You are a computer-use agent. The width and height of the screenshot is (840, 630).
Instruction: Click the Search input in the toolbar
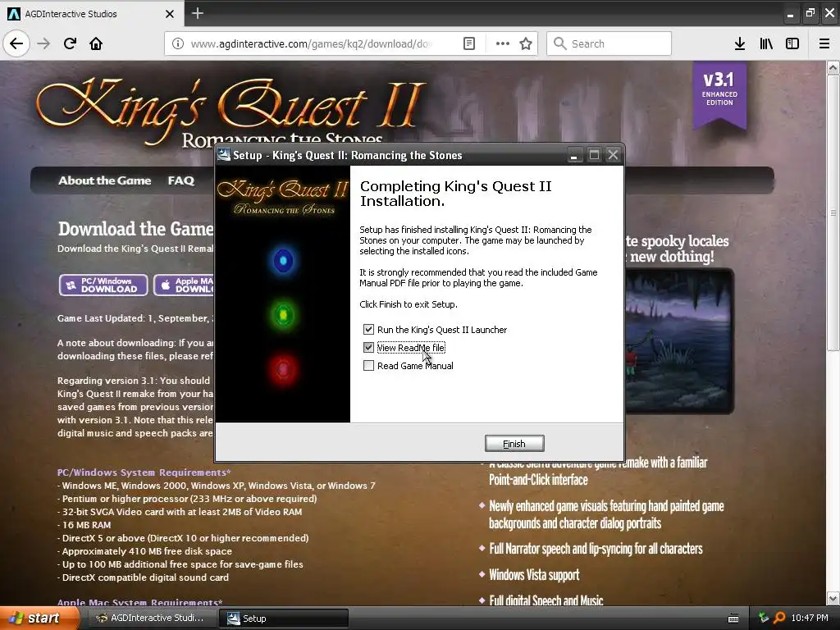pos(609,43)
